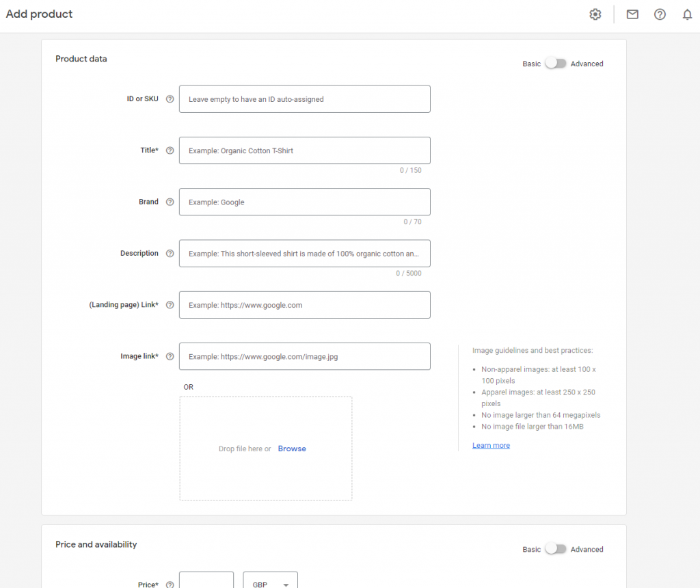Click the '0 / 150' title counter
The width and height of the screenshot is (700, 588).
click(410, 170)
